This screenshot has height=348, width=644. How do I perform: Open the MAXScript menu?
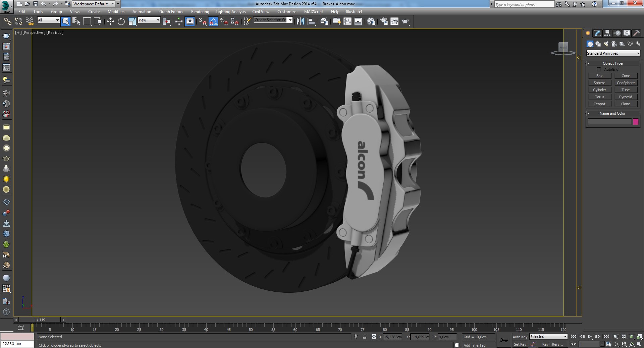tap(313, 12)
